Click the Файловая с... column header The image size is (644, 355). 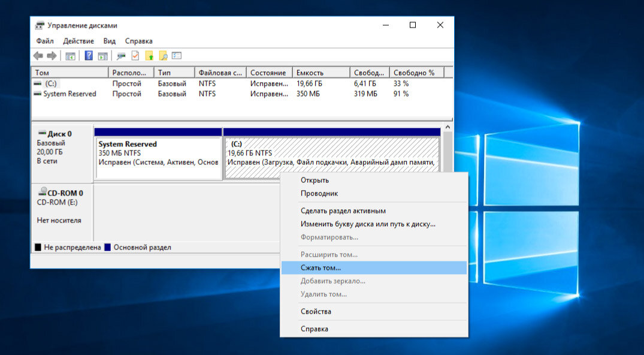(221, 73)
